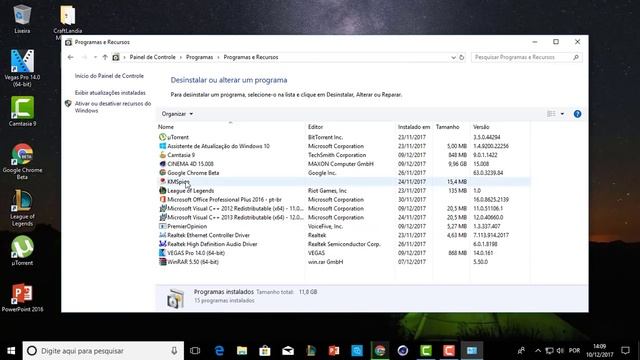Viewport: 640px width, 360px height.
Task: Change the view layout icon
Action: click(551, 114)
